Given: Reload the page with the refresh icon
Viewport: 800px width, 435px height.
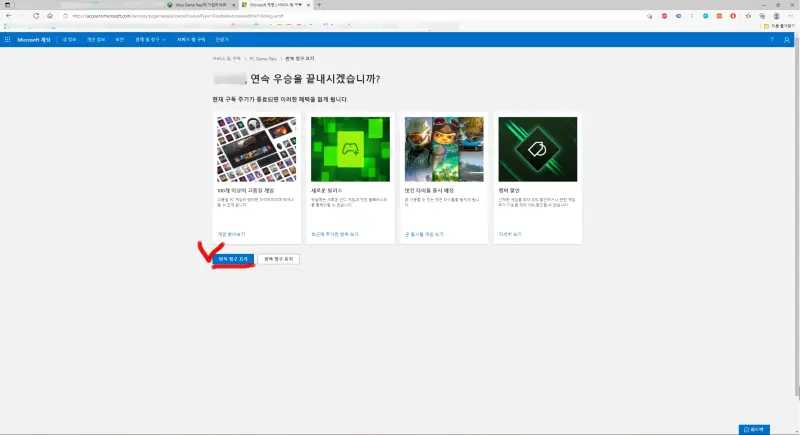Looking at the screenshot, I should [36, 16].
